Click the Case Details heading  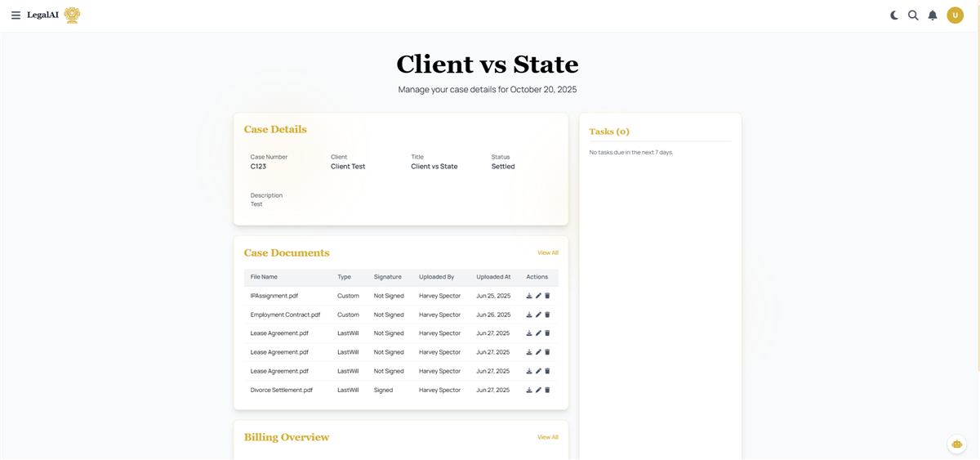click(x=275, y=129)
